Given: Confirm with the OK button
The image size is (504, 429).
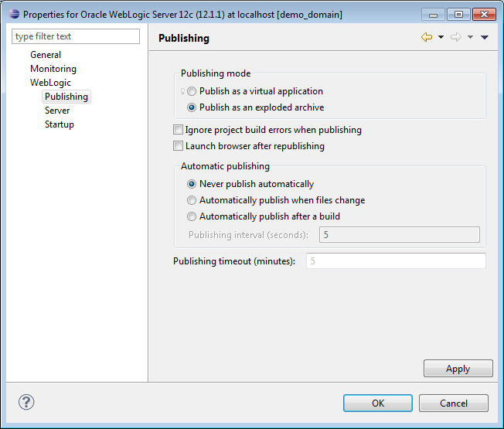Looking at the screenshot, I should coord(378,403).
